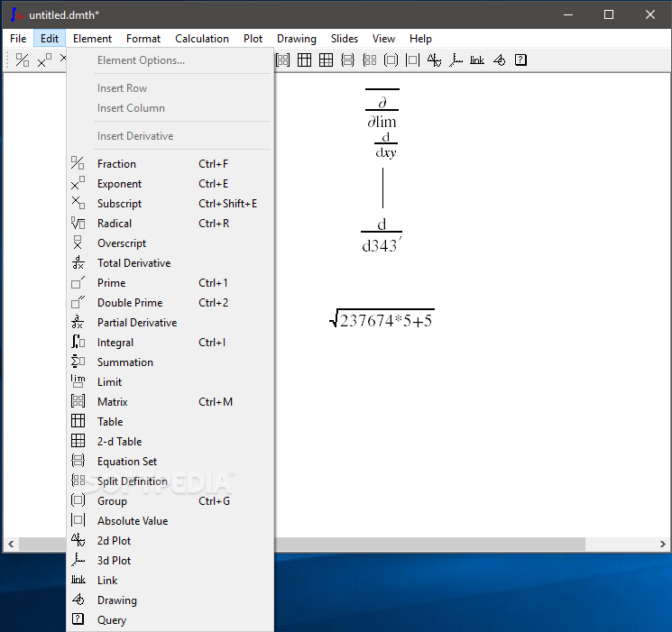Open the Drawing menu in the menu bar

(297, 39)
